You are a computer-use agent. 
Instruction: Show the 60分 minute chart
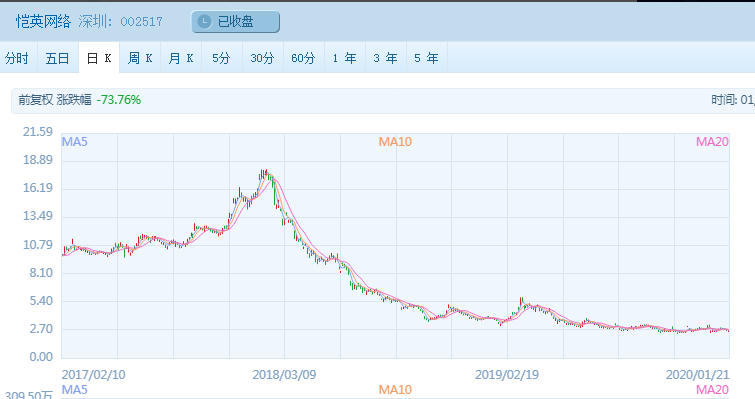(303, 58)
